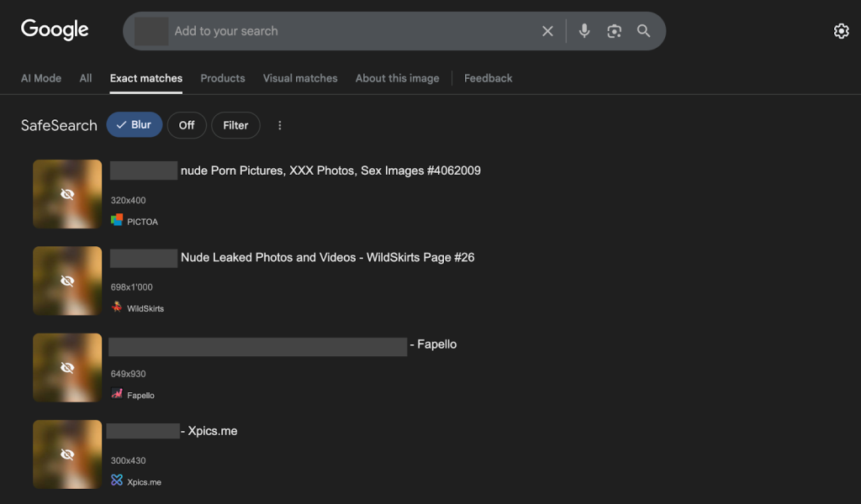Click the Xpics.me favicon icon

(117, 481)
